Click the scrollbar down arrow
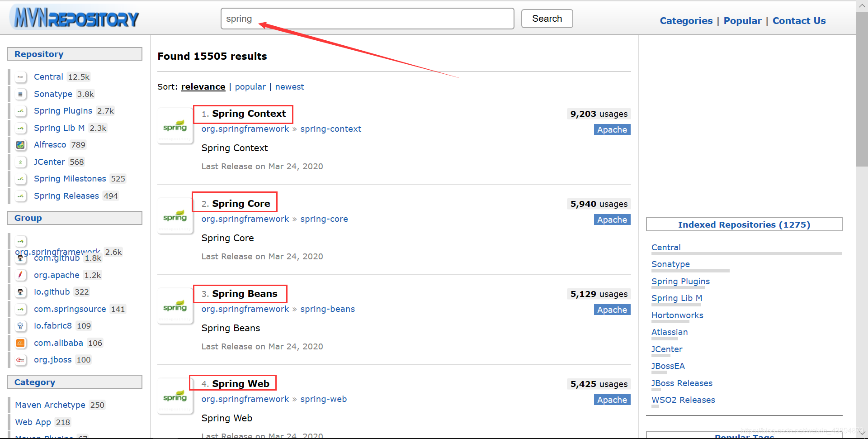 click(862, 433)
